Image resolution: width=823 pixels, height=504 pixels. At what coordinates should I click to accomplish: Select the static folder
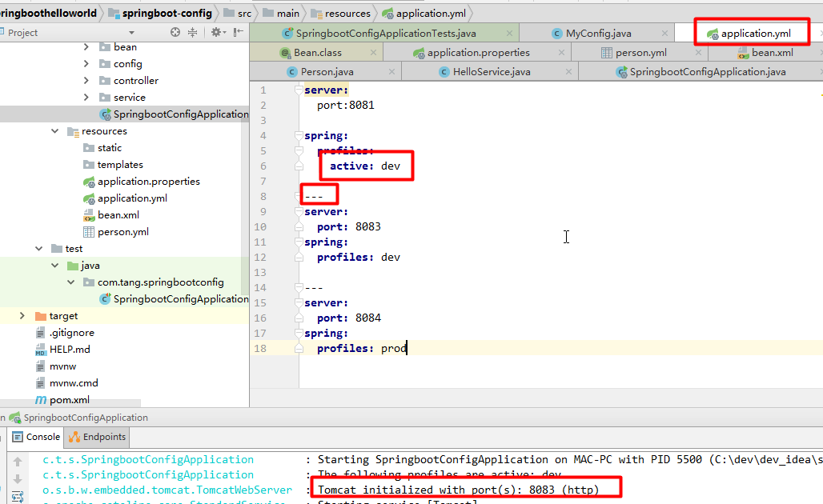pyautogui.click(x=102, y=148)
